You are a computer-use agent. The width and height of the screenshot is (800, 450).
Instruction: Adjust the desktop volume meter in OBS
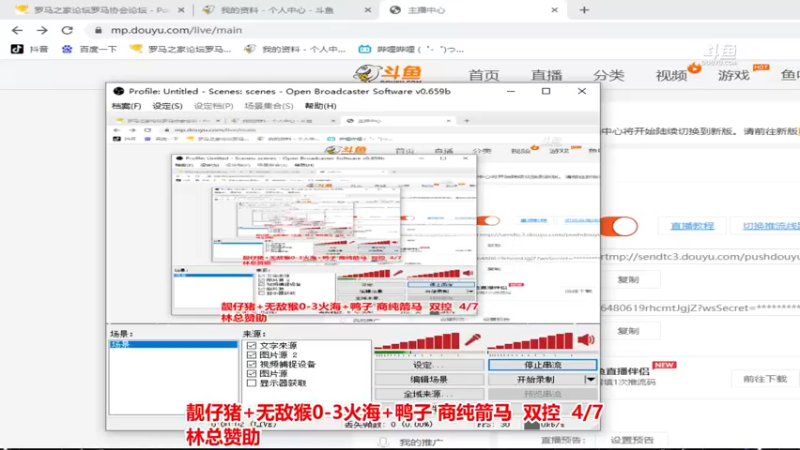[x=531, y=341]
